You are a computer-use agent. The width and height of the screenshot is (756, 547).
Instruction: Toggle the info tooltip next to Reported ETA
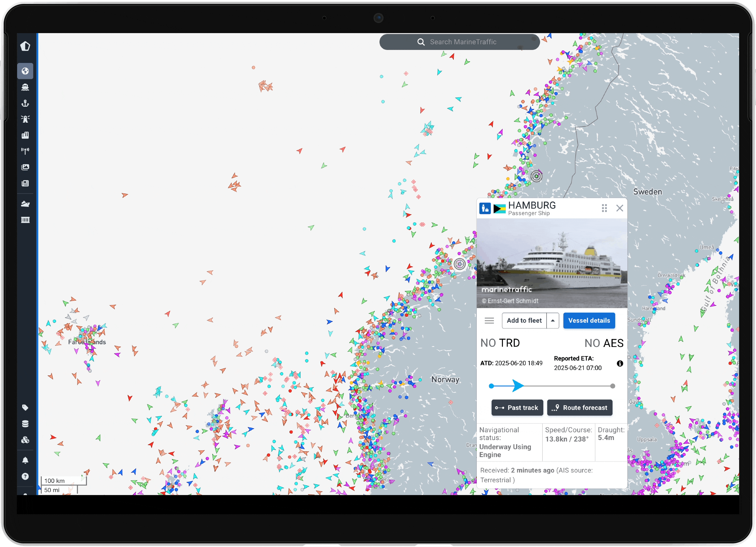620,363
